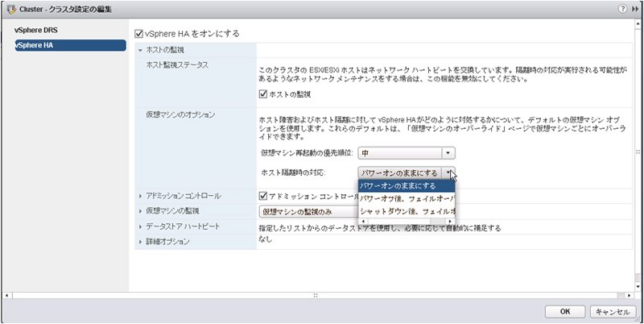Viewport: 644px width, 324px height.
Task: Expand the 仮想マシンの監視 section
Action: [140, 211]
